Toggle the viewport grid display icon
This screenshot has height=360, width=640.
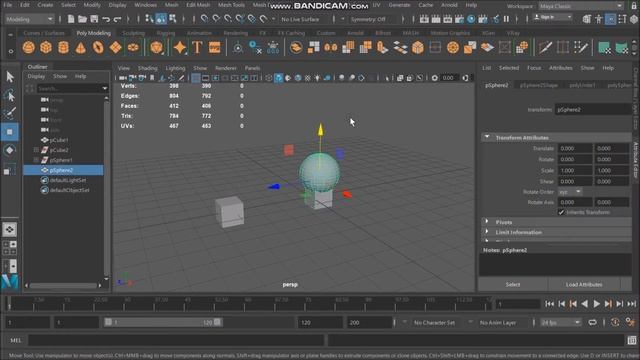196,78
